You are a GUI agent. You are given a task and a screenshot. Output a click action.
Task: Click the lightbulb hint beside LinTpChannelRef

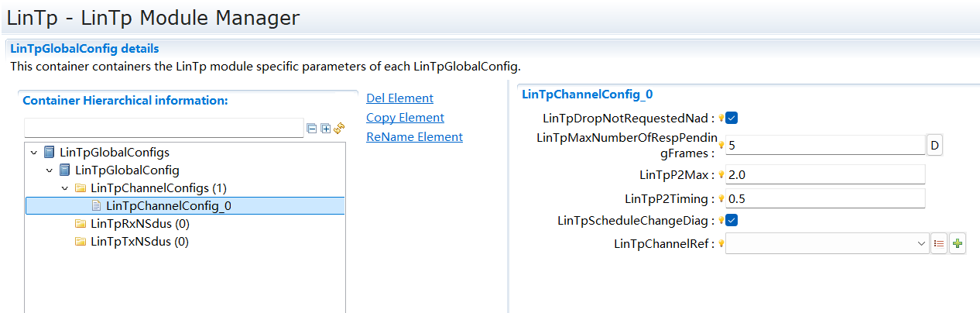click(x=721, y=243)
